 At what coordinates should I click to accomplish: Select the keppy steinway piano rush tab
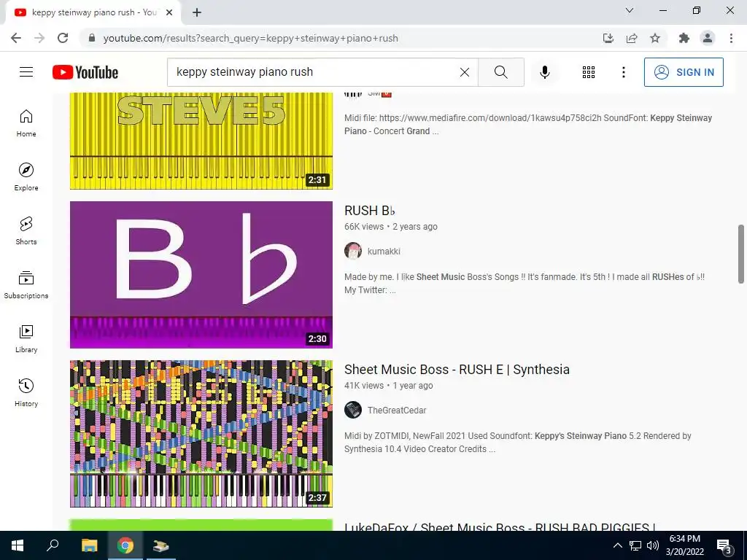[93, 13]
